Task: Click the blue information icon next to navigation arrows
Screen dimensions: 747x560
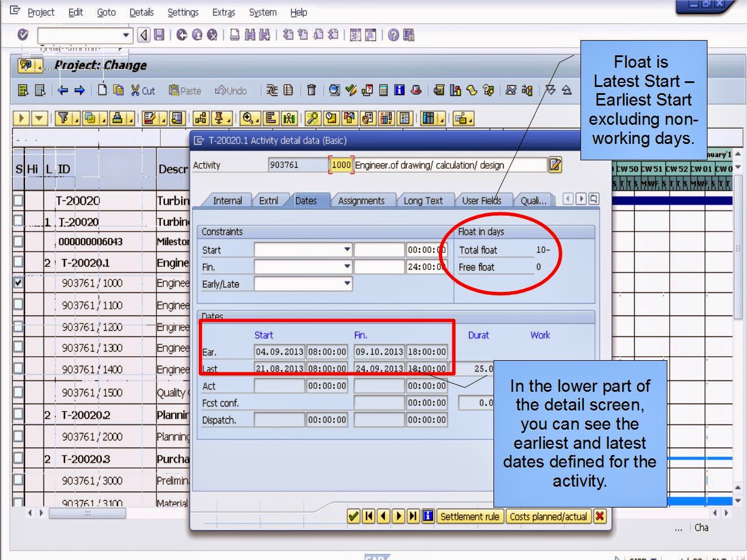Action: tap(427, 516)
